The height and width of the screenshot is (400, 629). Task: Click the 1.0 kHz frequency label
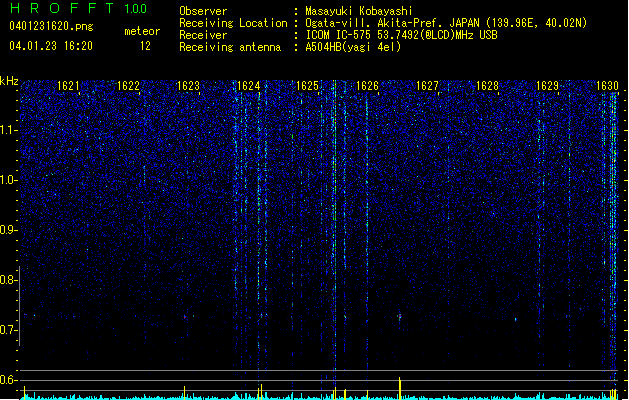coord(8,180)
